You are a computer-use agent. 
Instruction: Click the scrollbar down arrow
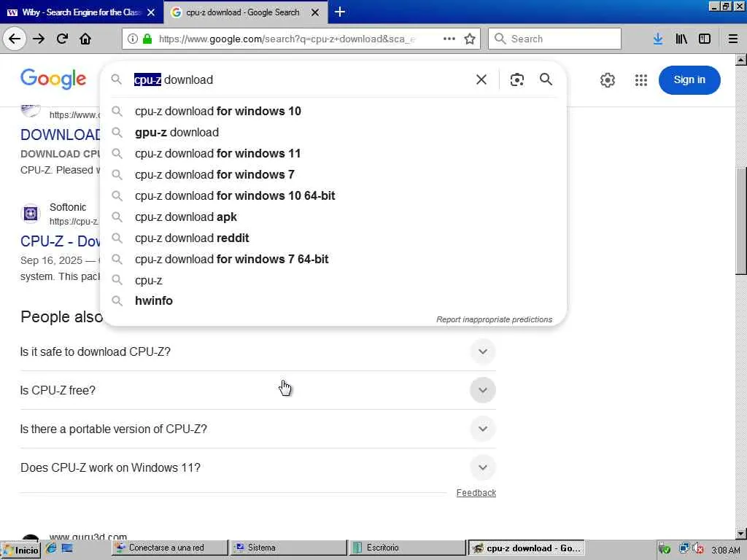[741, 533]
